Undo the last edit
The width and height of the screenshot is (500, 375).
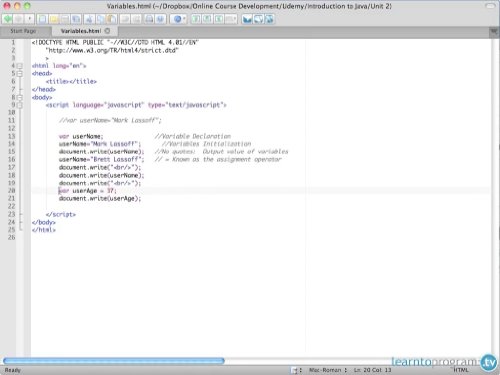coord(125,19)
